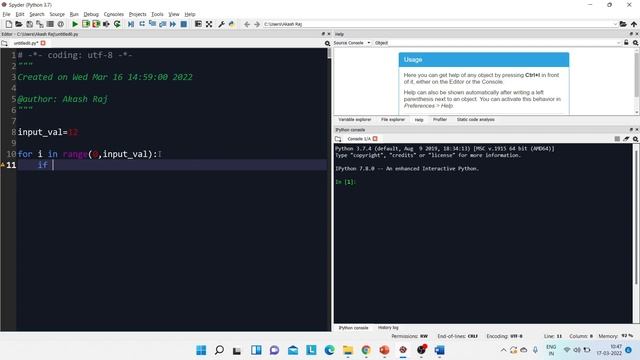This screenshot has height=360, width=640.
Task: Expand the Object field dropdown arrow
Action: pos(619,43)
